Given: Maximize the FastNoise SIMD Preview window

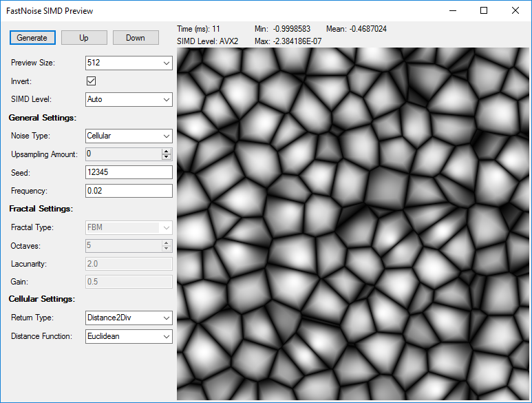Looking at the screenshot, I should (484, 10).
